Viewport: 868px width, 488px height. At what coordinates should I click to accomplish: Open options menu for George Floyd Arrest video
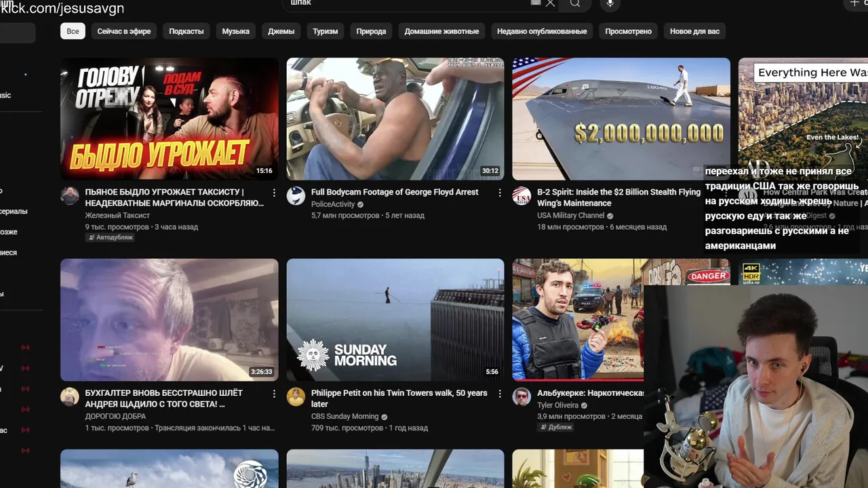click(x=500, y=193)
